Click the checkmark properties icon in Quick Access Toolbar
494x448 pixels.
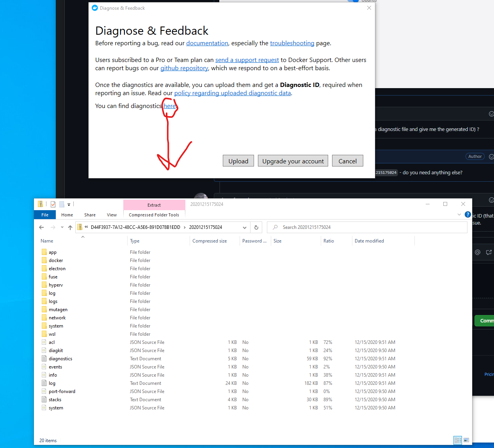(53, 204)
